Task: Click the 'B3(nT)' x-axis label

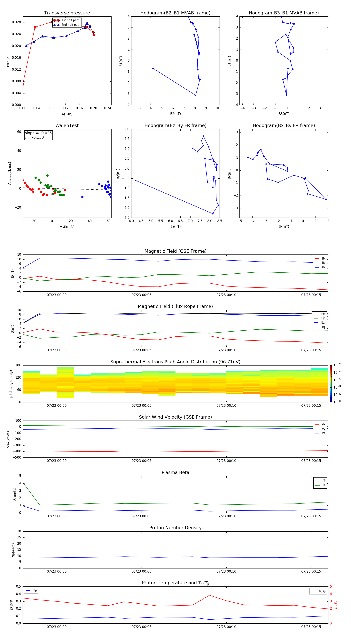Action: [284, 114]
